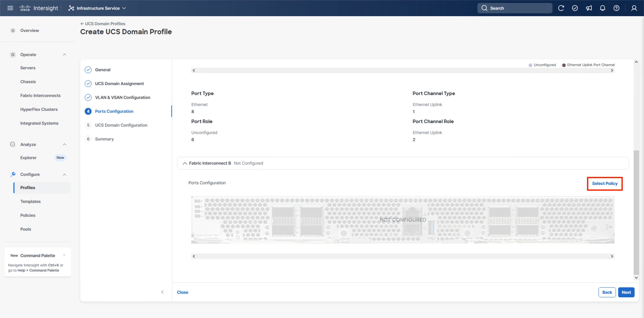Image resolution: width=644 pixels, height=318 pixels.
Task: Click the Cisco Intersight logo
Action: click(x=38, y=8)
